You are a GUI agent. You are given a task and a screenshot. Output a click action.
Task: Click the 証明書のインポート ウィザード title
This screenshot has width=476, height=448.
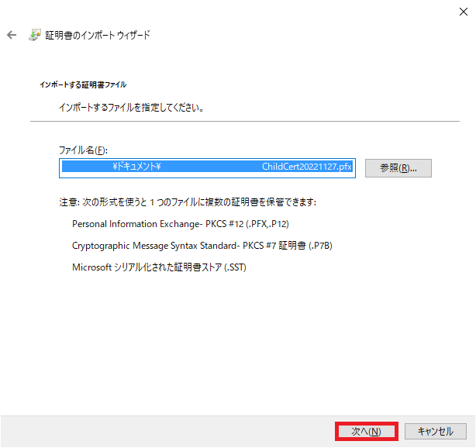pyautogui.click(x=98, y=35)
